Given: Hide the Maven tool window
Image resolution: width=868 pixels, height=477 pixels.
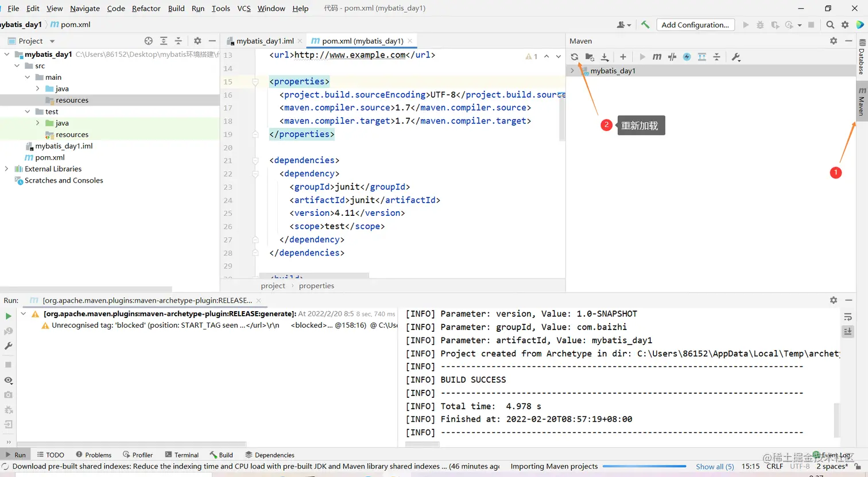Looking at the screenshot, I should [848, 41].
